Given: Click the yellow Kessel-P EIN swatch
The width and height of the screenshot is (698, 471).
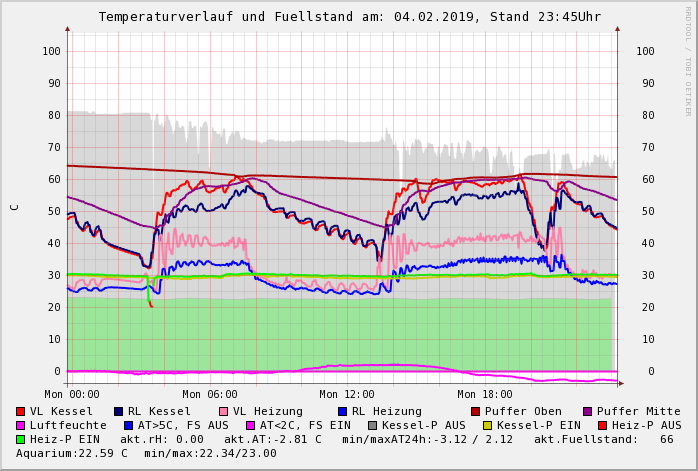Looking at the screenshot, I should [x=488, y=425].
